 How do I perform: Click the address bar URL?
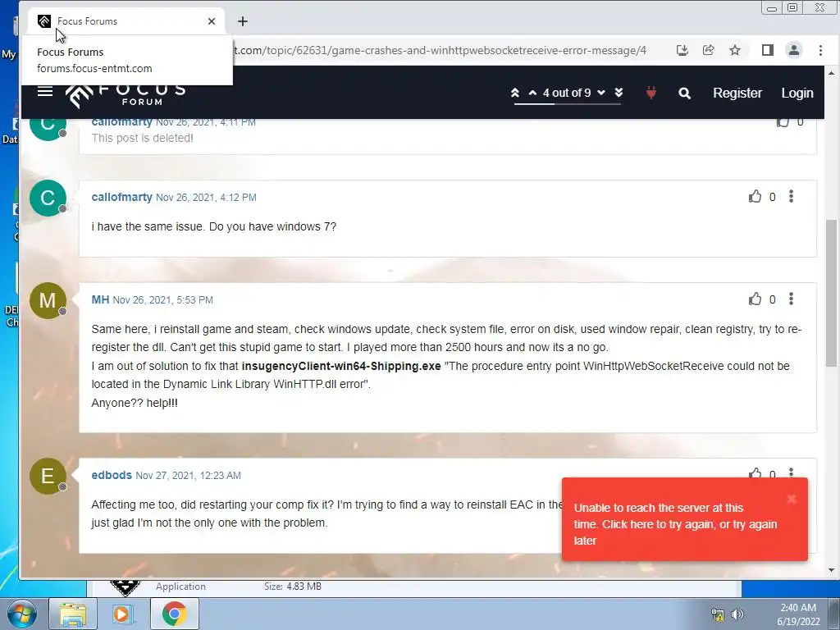click(x=441, y=50)
